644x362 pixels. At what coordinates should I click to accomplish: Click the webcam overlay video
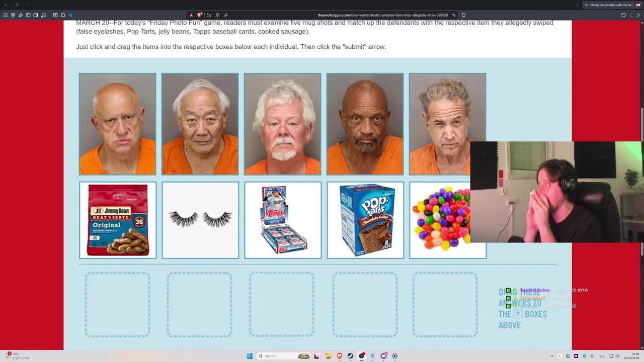[x=556, y=192]
